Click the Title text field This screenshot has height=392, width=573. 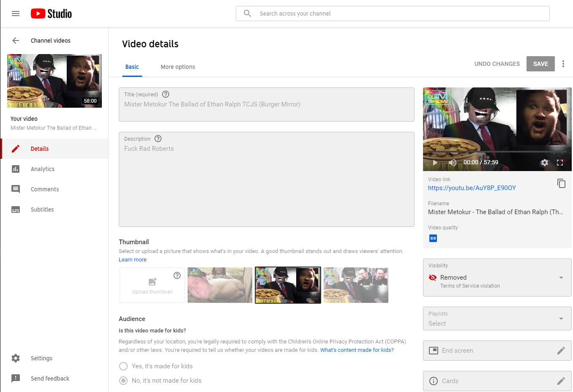pos(267,104)
